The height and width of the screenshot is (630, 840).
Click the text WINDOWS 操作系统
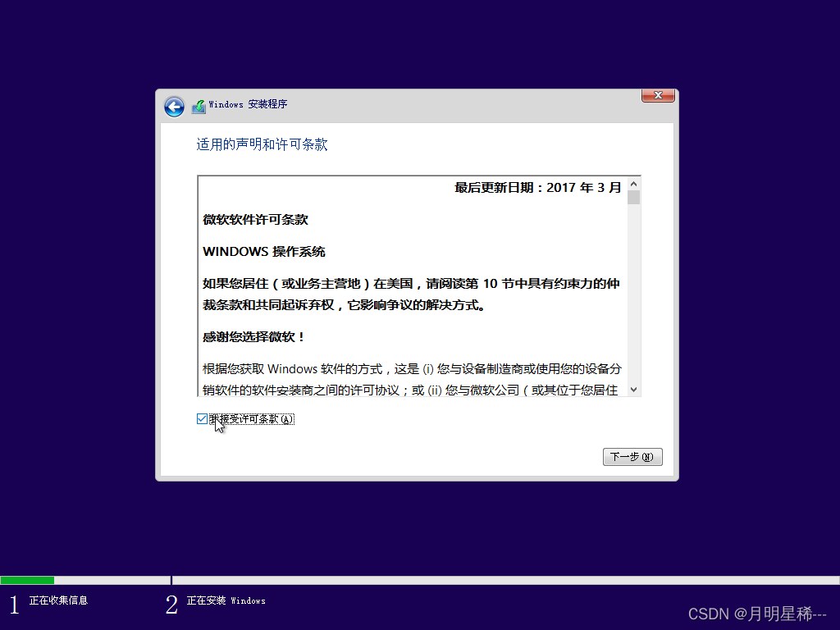point(264,252)
